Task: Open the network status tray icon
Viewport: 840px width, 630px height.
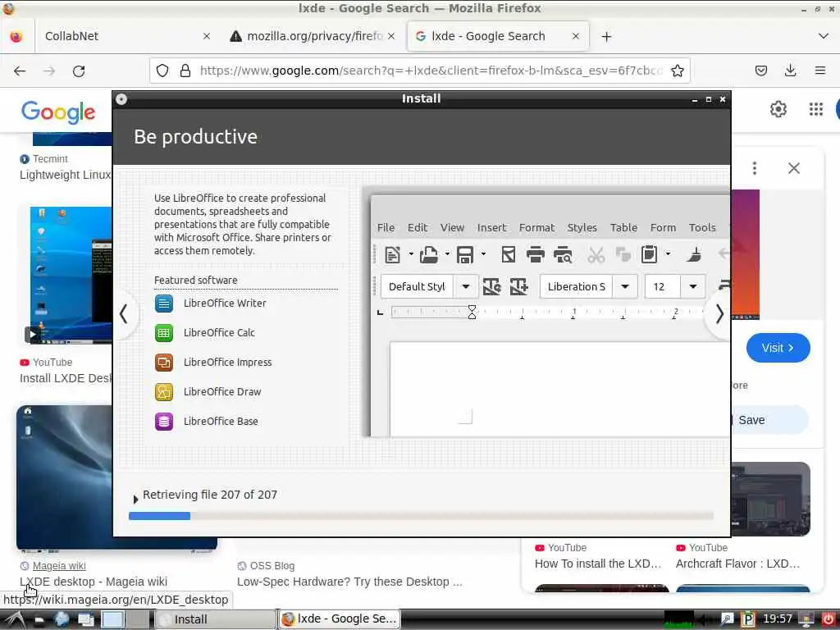Action: pyautogui.click(x=806, y=619)
